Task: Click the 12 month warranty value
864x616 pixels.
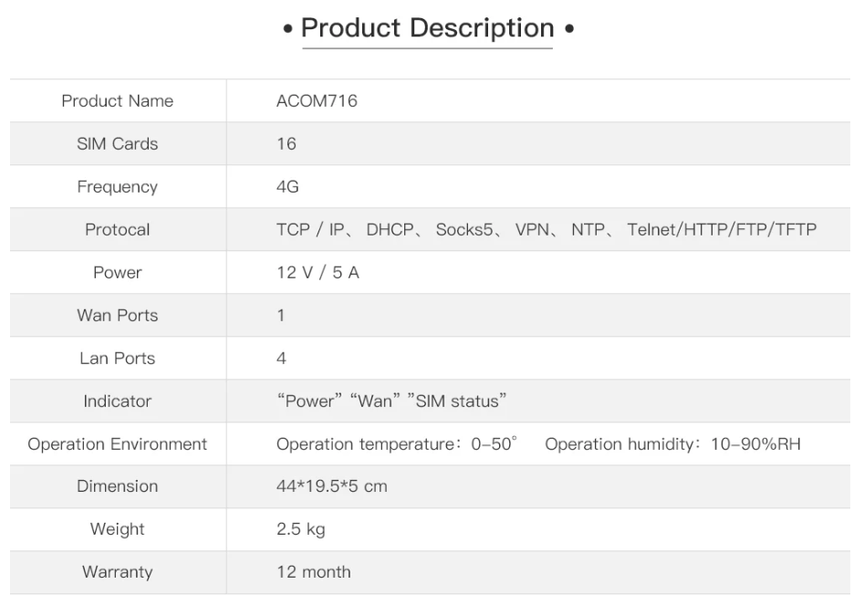Action: pyautogui.click(x=313, y=572)
